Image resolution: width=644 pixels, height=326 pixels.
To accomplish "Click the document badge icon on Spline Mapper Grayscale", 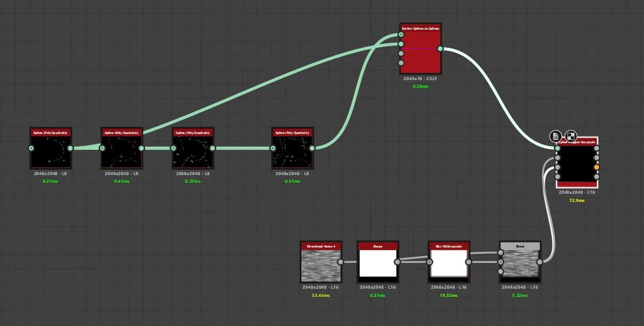I will pos(555,136).
